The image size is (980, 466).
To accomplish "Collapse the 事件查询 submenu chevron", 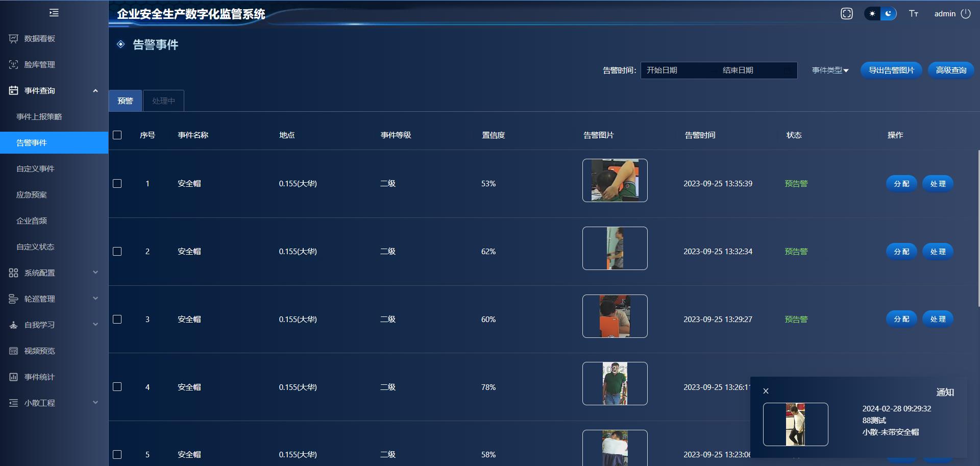I will (x=95, y=91).
